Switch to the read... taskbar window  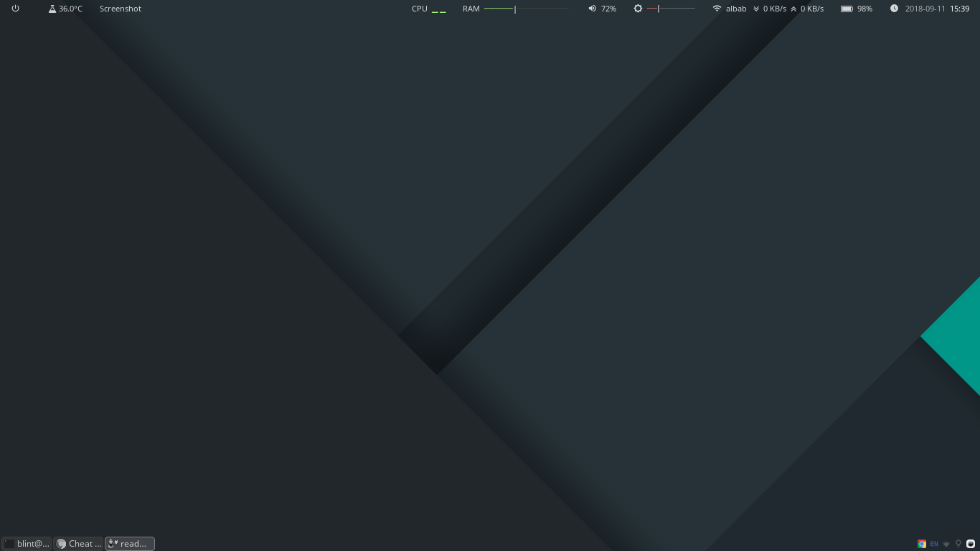130,544
